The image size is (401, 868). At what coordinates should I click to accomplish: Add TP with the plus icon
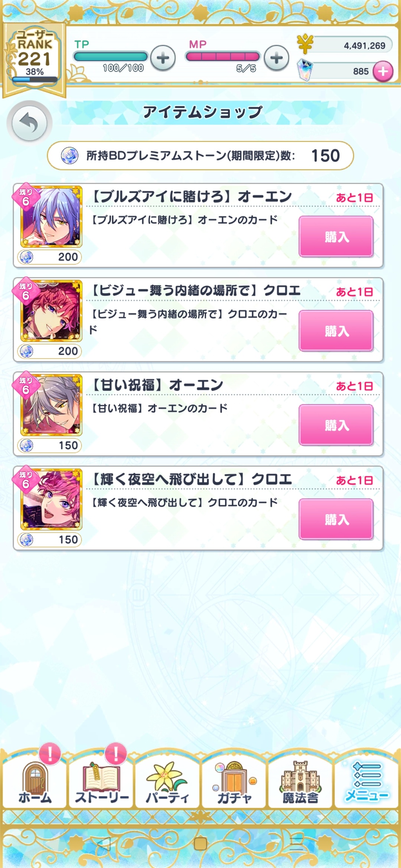(163, 58)
